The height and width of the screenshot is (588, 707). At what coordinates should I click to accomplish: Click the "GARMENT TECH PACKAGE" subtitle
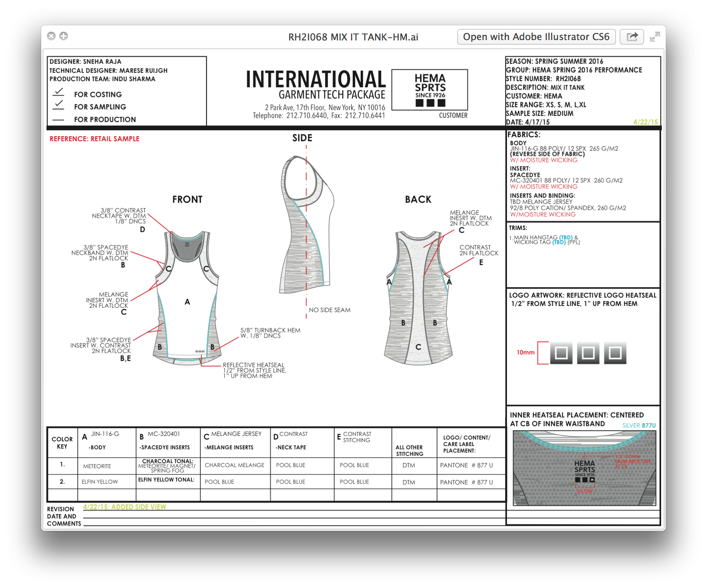pyautogui.click(x=332, y=95)
